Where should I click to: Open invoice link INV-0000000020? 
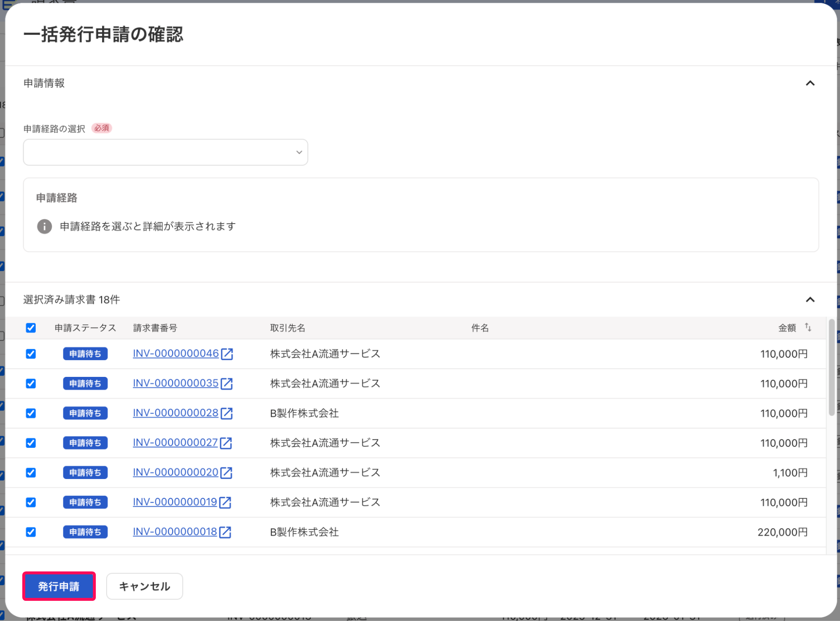pos(176,473)
